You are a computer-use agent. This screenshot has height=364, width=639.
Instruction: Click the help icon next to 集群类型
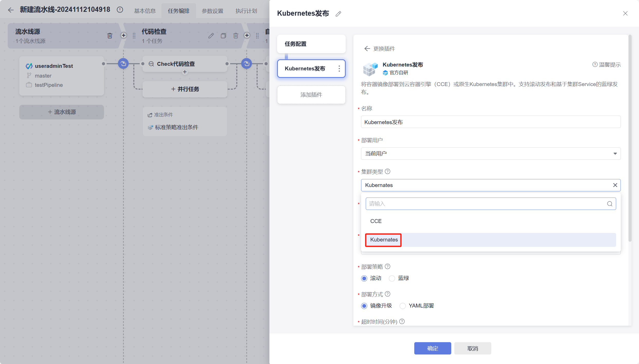[388, 171]
